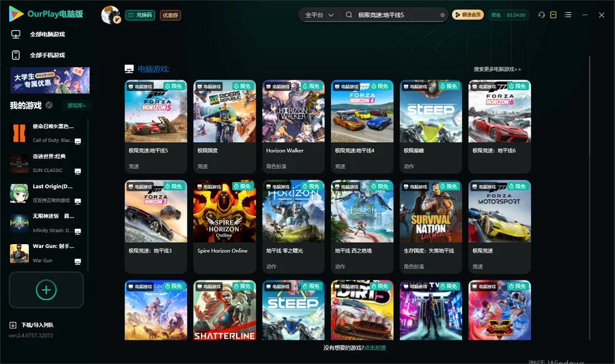The image size is (615, 364).
Task: Add a game with the plus button
Action: coord(46,290)
